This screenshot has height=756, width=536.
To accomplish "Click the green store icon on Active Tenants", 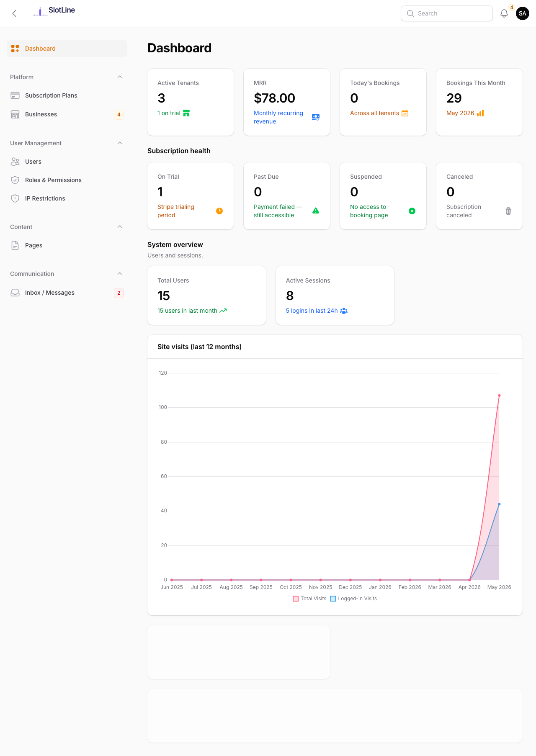I will [x=186, y=113].
